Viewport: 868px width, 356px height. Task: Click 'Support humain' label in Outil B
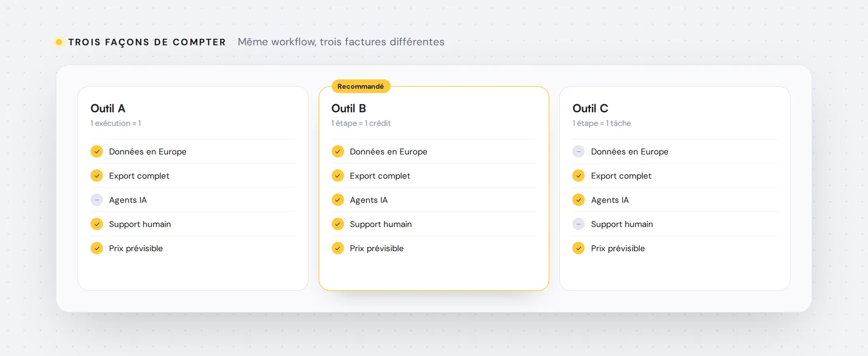pos(381,224)
